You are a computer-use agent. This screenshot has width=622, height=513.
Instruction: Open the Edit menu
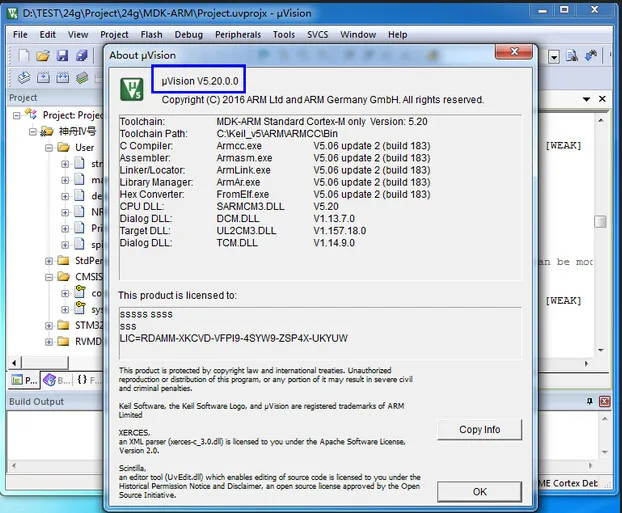point(48,35)
